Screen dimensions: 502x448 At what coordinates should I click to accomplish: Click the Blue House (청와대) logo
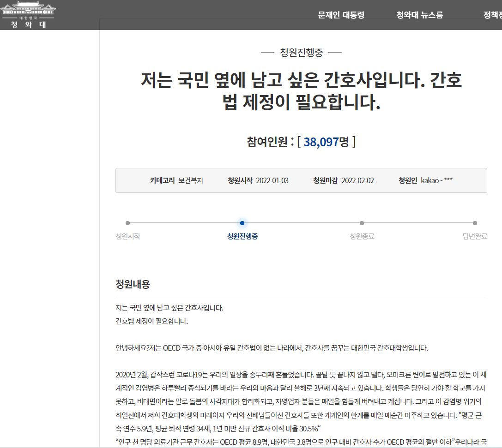[x=28, y=15]
